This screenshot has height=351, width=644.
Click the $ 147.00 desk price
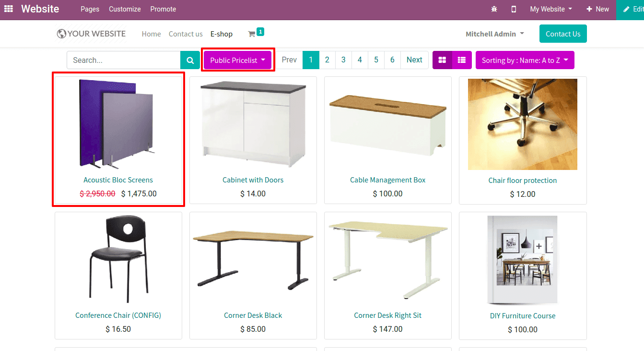388,329
